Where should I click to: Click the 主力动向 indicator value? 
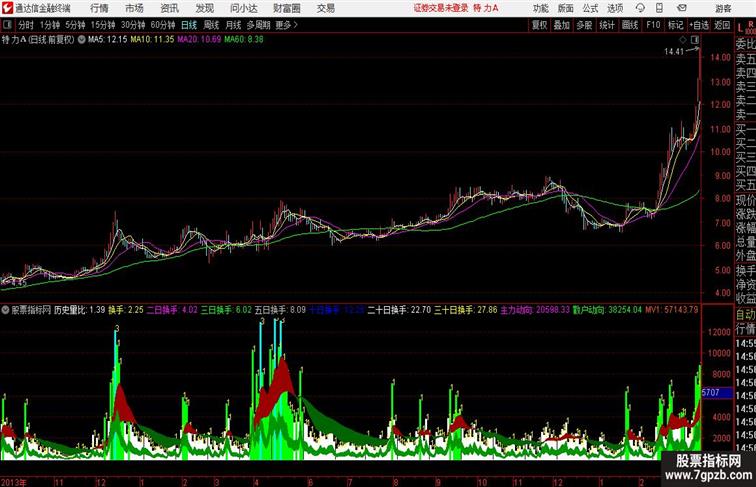(x=535, y=310)
